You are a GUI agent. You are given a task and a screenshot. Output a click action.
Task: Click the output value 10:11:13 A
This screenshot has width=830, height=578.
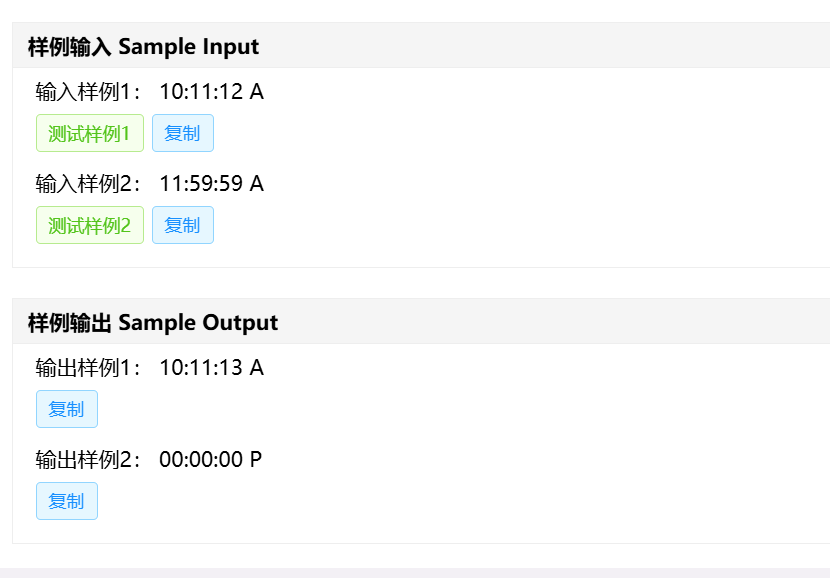pos(211,368)
